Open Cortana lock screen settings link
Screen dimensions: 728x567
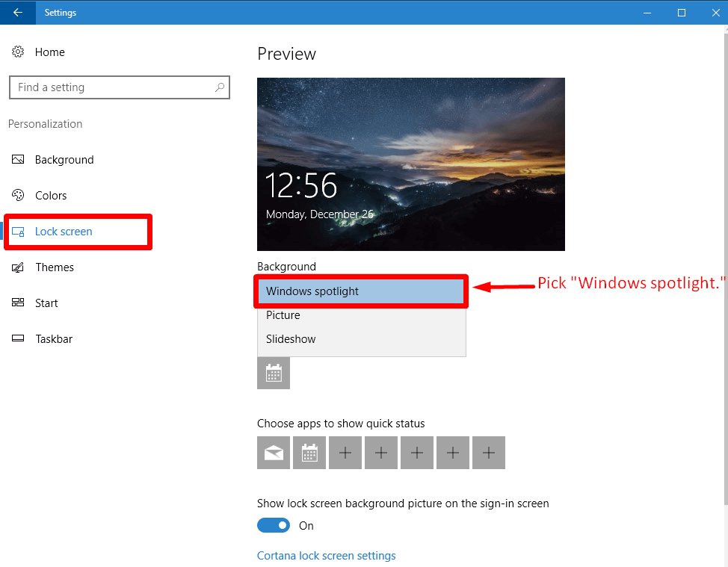click(x=327, y=555)
